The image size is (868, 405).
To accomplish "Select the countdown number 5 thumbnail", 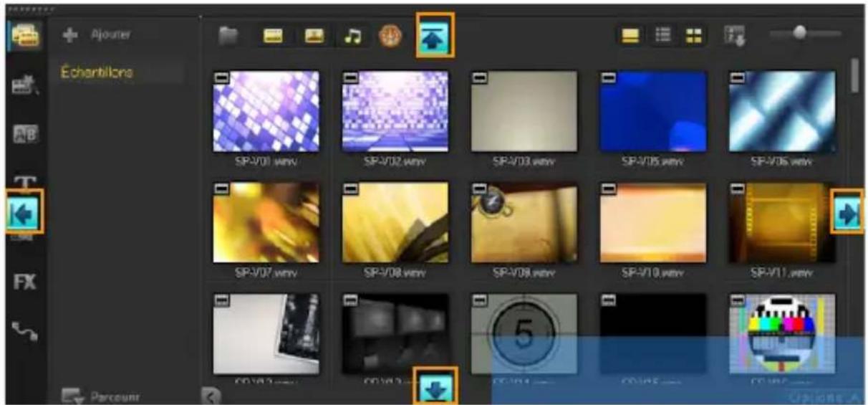I will click(x=524, y=333).
